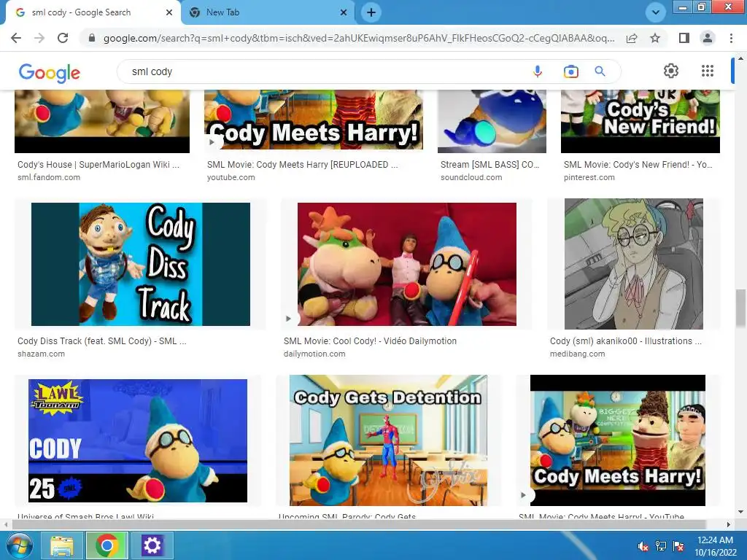Click the Google logo
The height and width of the screenshot is (560, 747).
(x=50, y=73)
